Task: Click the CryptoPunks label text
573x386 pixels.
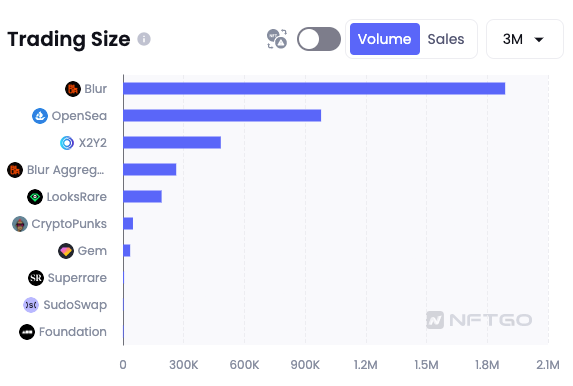Action: 69,224
